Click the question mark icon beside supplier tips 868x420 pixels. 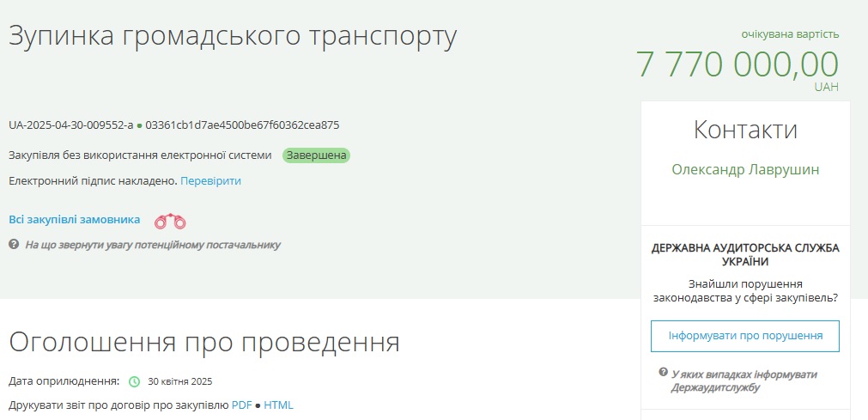pos(14,244)
